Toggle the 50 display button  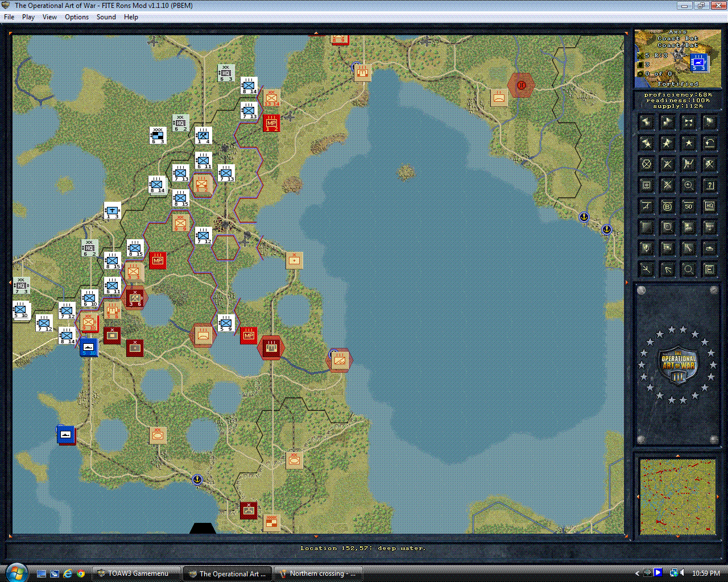pyautogui.click(x=688, y=206)
